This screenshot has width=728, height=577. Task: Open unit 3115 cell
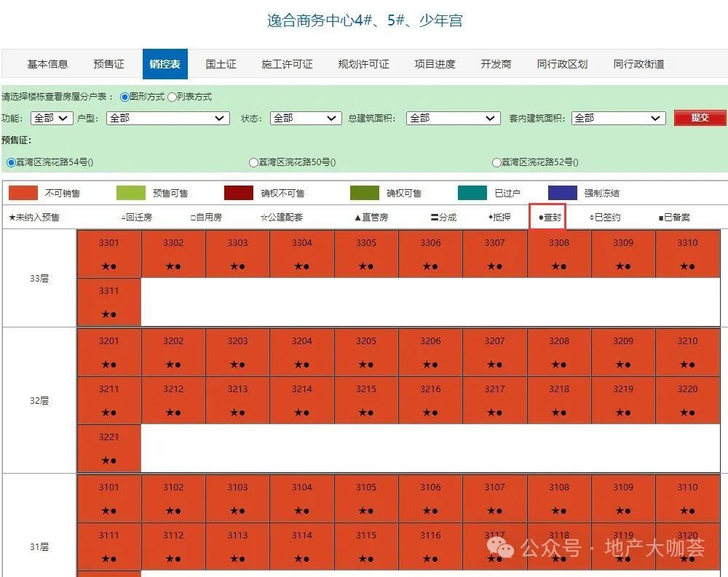point(366,546)
